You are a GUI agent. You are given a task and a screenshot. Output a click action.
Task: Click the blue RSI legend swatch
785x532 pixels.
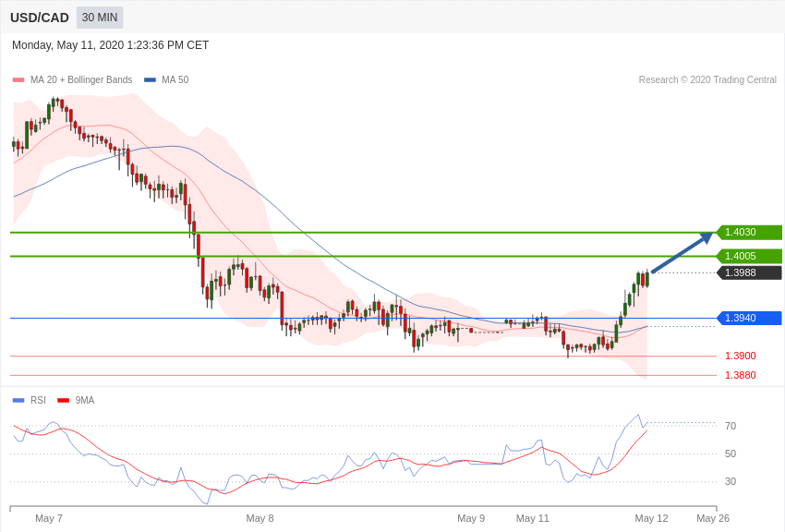pyautogui.click(x=18, y=400)
